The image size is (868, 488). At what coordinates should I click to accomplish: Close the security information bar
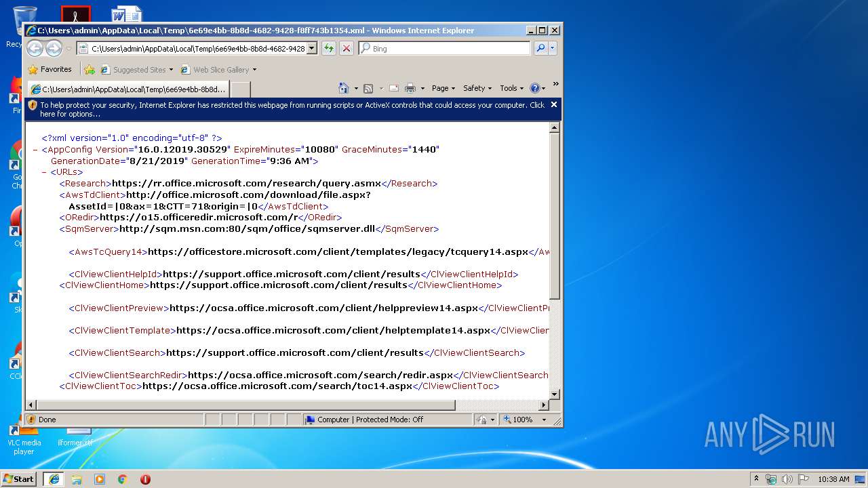click(x=554, y=104)
